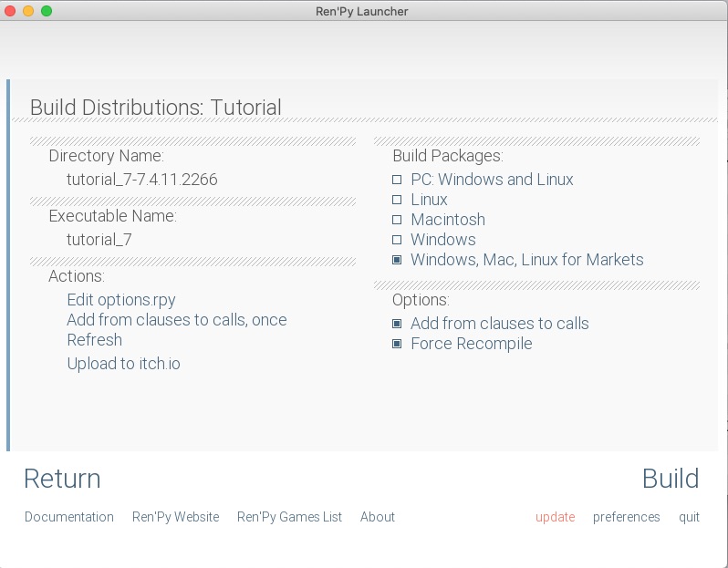728x568 pixels.
Task: Click the Actions: label
Action: 77,276
